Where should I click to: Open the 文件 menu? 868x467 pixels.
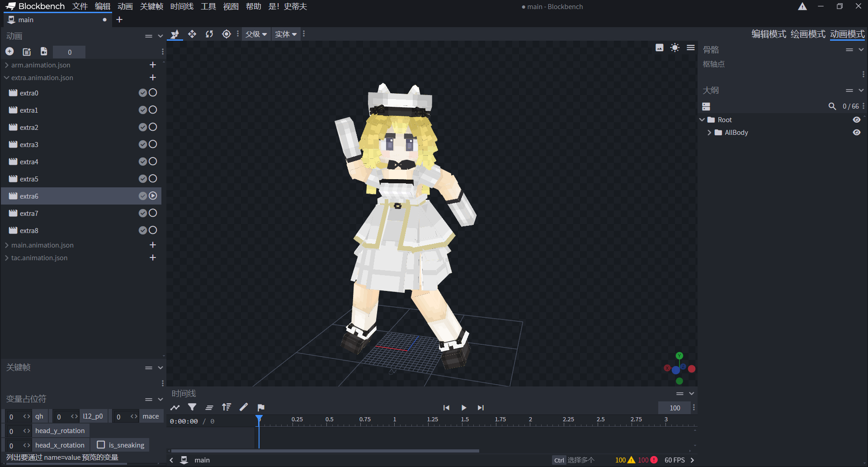pyautogui.click(x=80, y=6)
